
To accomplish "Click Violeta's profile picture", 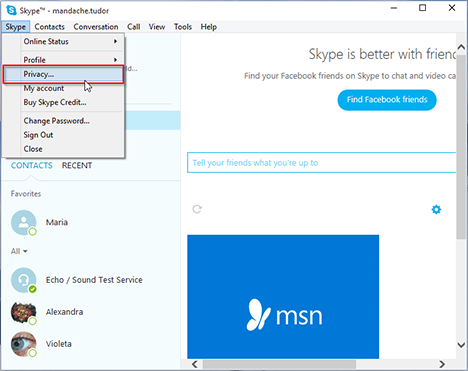I will pos(24,344).
